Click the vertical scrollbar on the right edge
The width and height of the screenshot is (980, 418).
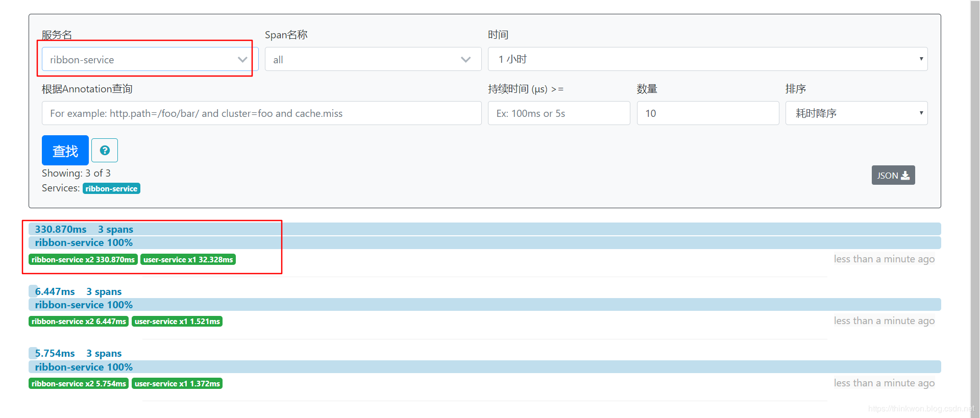pos(975,204)
